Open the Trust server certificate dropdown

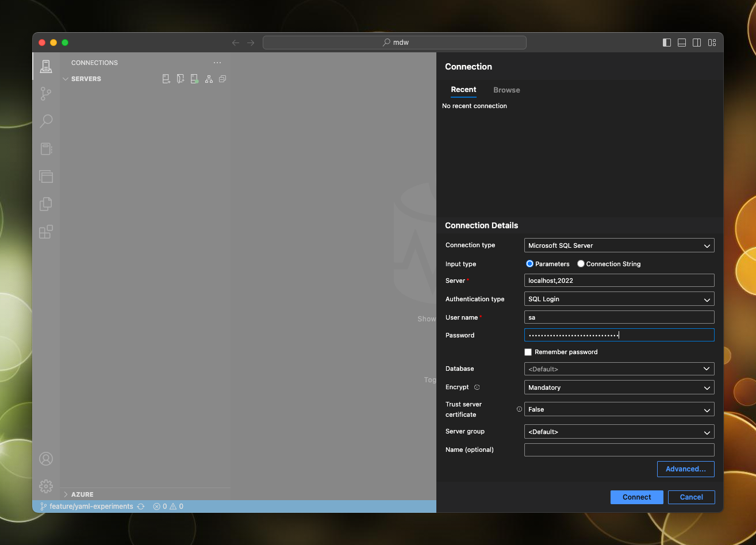(x=619, y=409)
